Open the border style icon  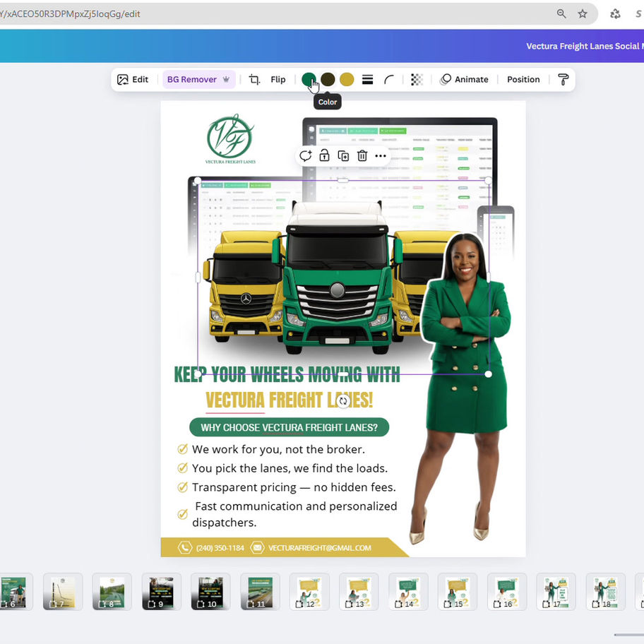tap(367, 79)
